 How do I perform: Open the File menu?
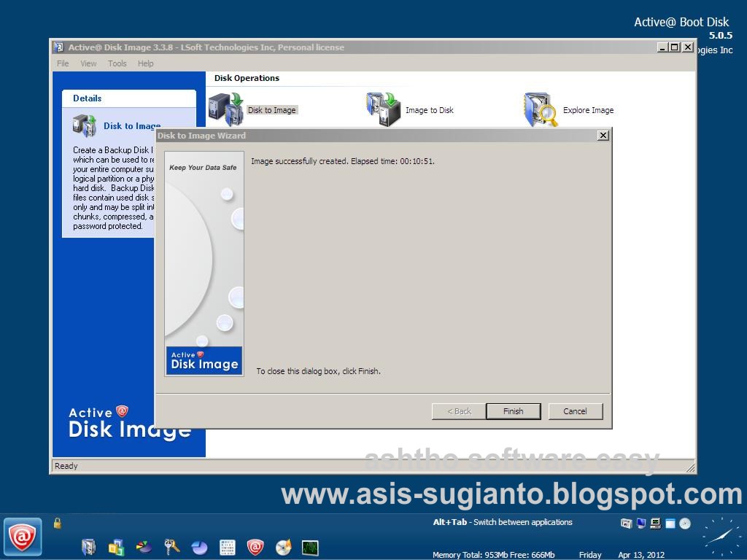click(x=62, y=63)
